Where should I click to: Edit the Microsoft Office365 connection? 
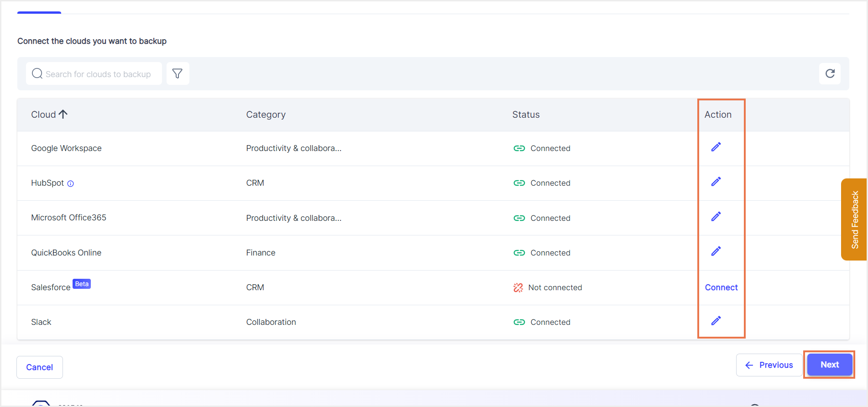[x=716, y=216]
